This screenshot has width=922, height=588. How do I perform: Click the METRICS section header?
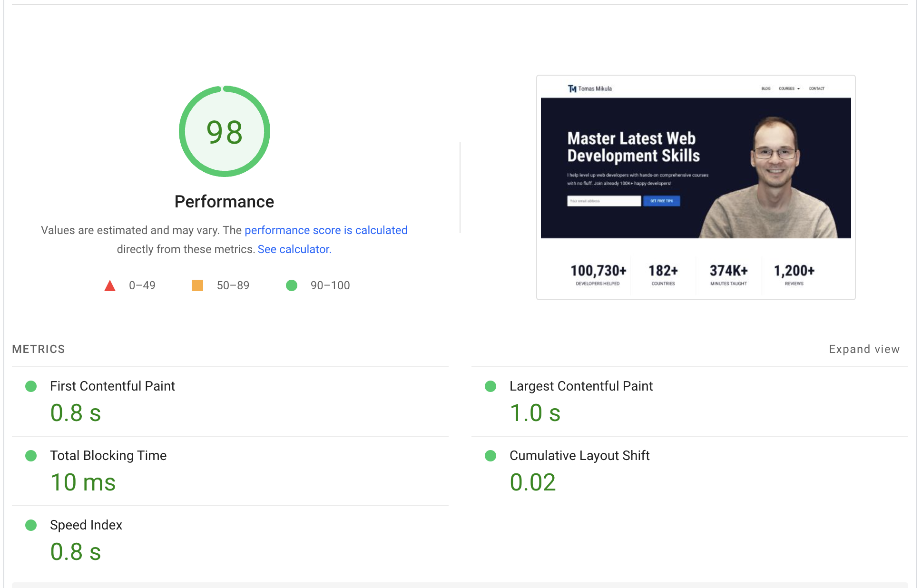[x=39, y=349]
